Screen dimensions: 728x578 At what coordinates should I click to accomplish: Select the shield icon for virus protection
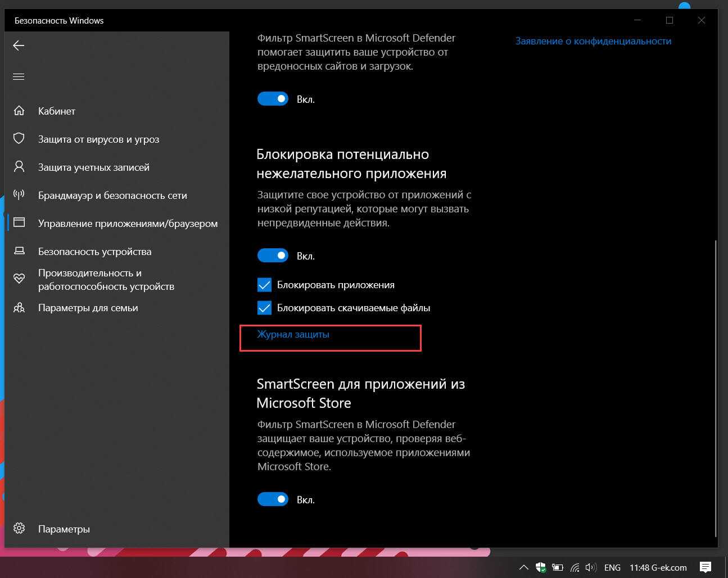pyautogui.click(x=19, y=139)
